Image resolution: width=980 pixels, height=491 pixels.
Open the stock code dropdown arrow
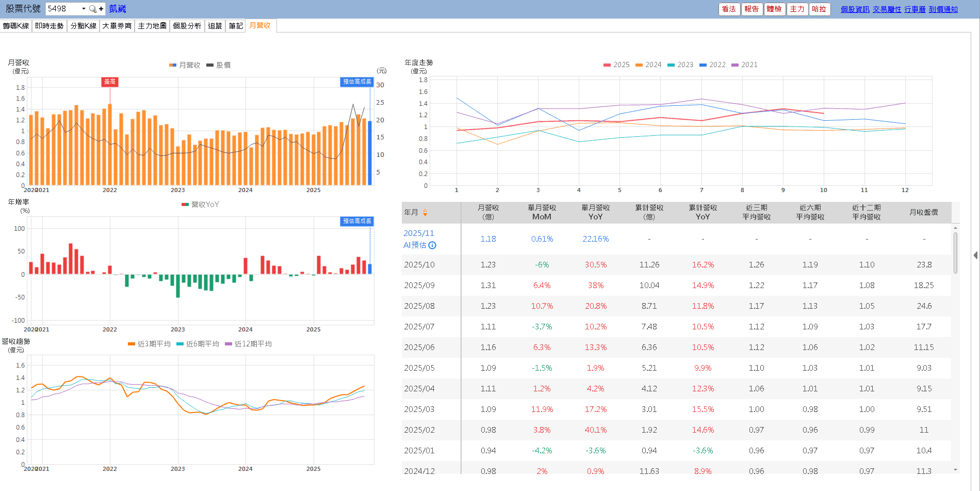pyautogui.click(x=84, y=9)
